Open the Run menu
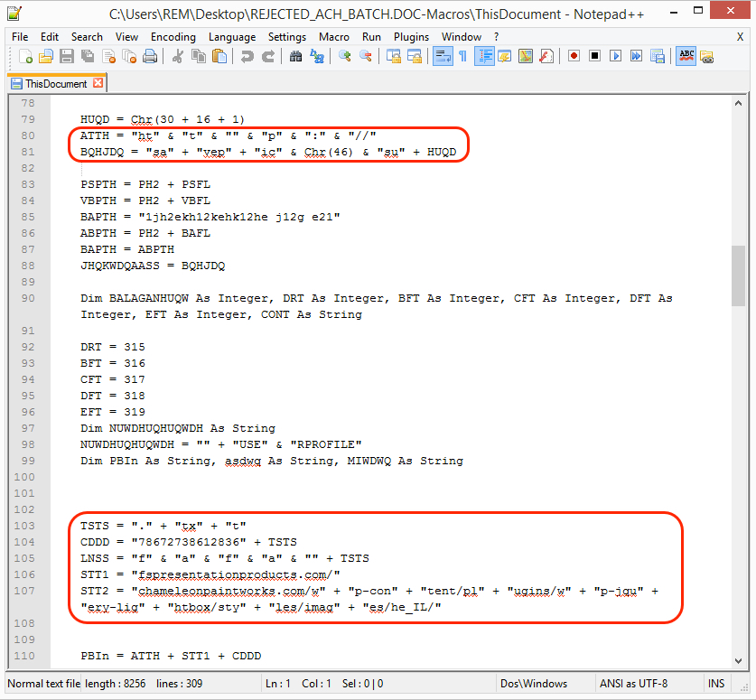This screenshot has width=756, height=700. click(371, 37)
